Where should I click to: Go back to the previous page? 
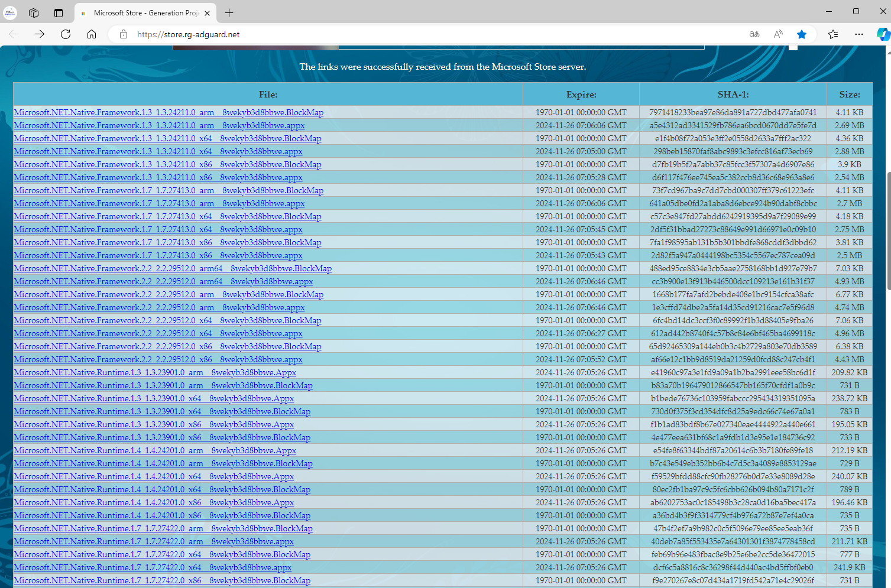[x=14, y=34]
